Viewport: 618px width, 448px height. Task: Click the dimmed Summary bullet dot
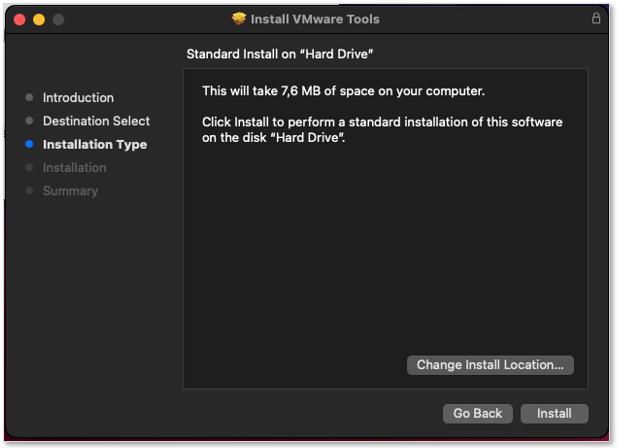point(29,191)
